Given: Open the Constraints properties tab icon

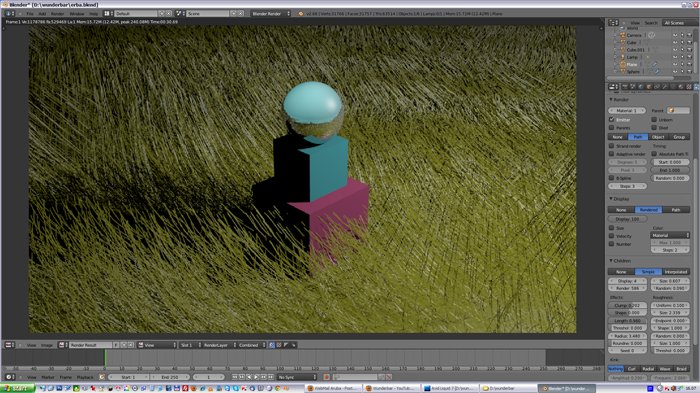Looking at the screenshot, I should click(x=657, y=87).
